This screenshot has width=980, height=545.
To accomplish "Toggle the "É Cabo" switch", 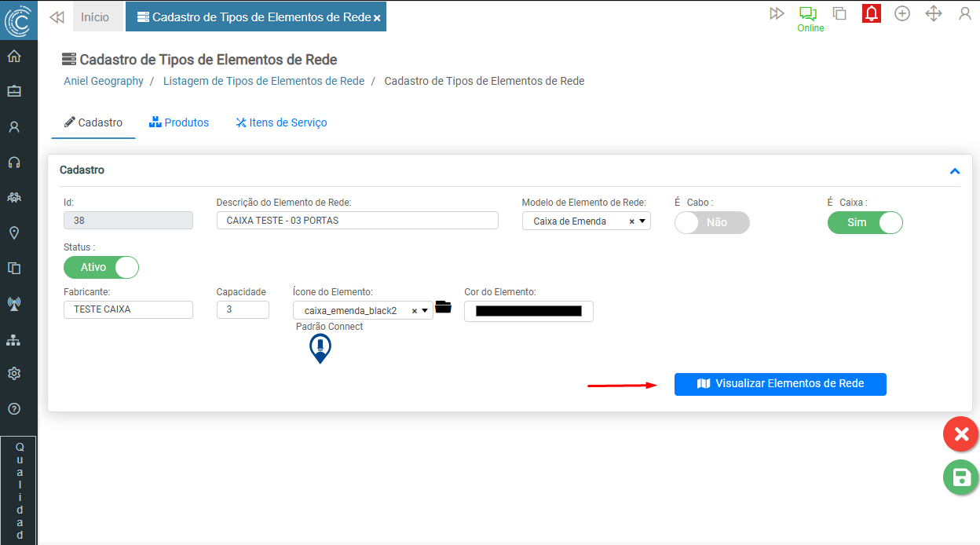I will point(711,223).
